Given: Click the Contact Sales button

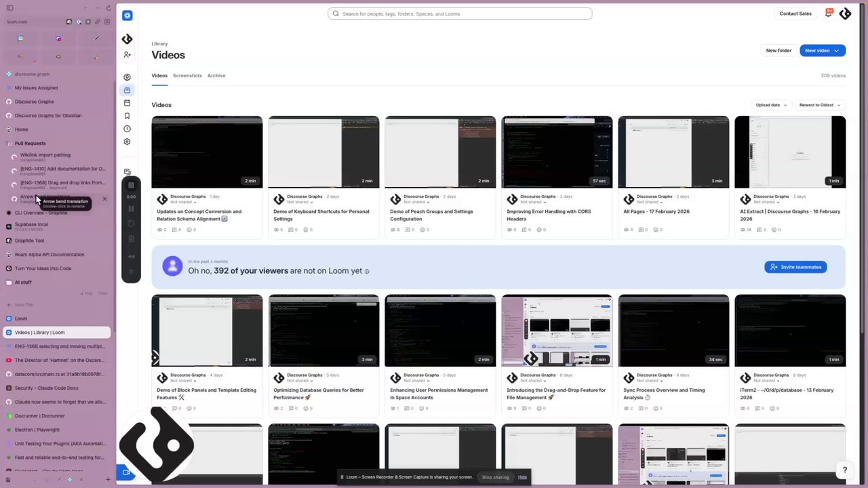Looking at the screenshot, I should [795, 14].
